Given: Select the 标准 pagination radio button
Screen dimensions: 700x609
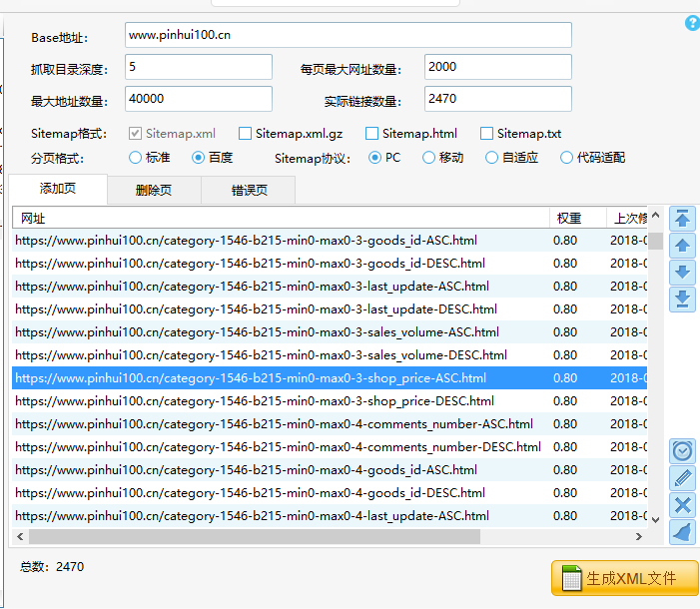Looking at the screenshot, I should [x=136, y=158].
